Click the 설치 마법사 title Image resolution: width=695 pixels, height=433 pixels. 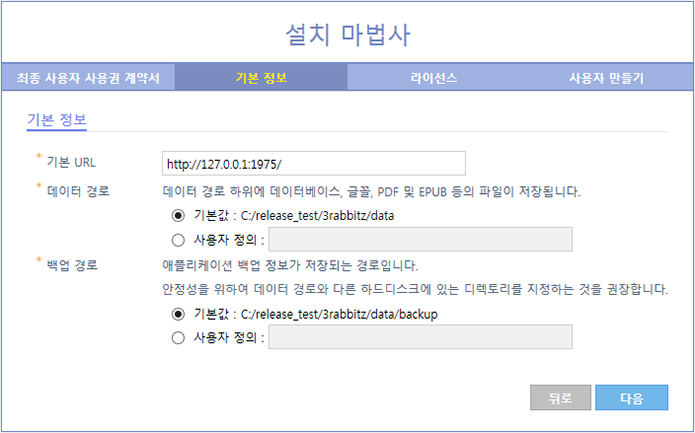coord(348,35)
